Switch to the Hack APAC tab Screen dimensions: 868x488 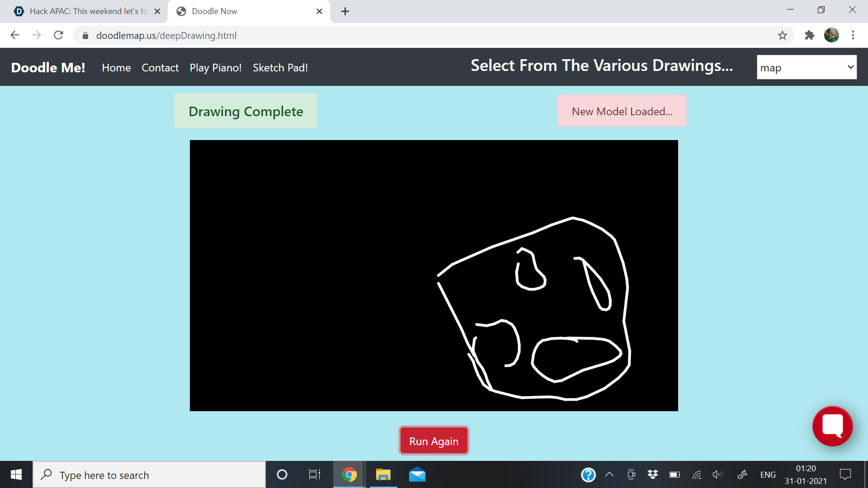tap(84, 11)
